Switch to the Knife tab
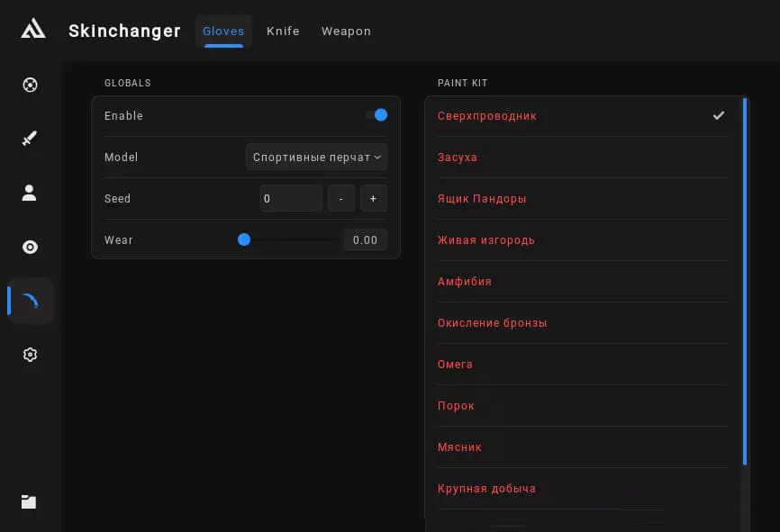Screen dimensions: 780x532 (283, 31)
